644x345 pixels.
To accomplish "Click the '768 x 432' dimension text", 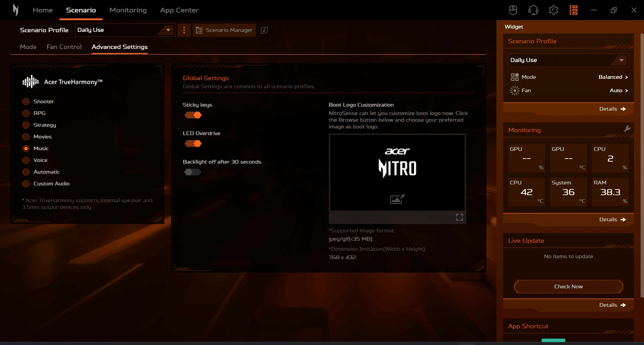I will (342, 257).
